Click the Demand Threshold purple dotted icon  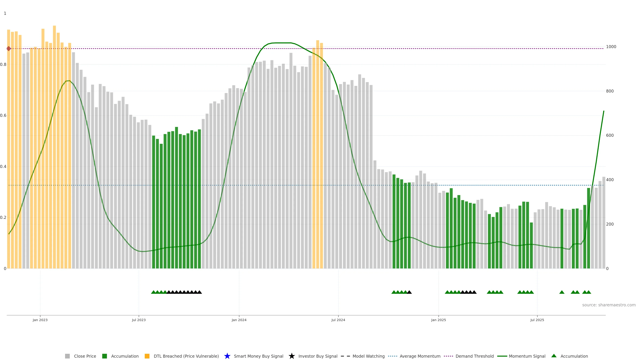tap(448, 356)
